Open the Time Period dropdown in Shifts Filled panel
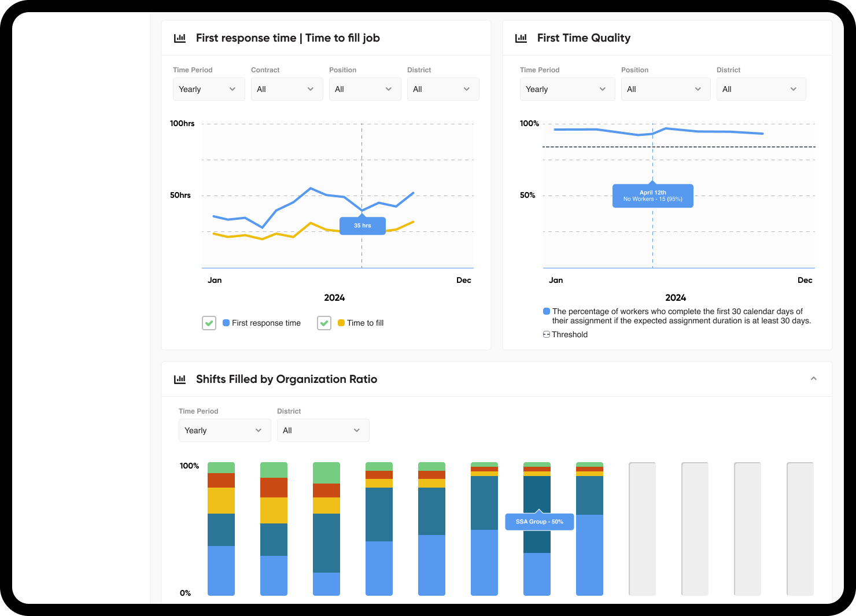This screenshot has height=616, width=856. [225, 430]
